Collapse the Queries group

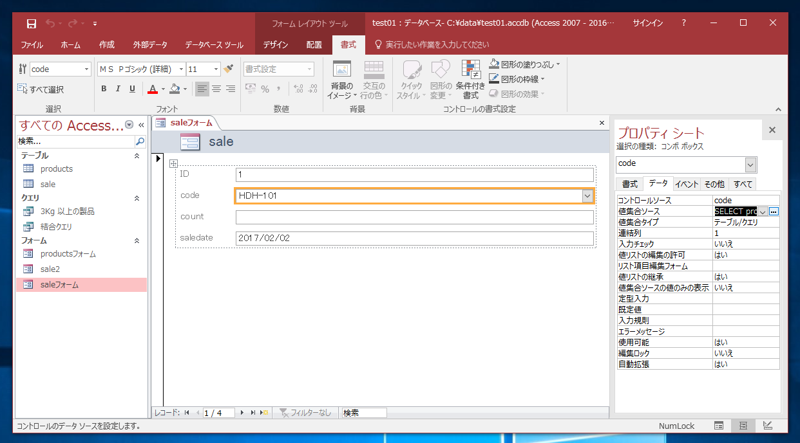137,198
